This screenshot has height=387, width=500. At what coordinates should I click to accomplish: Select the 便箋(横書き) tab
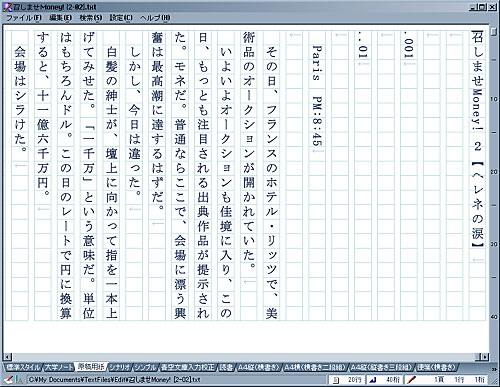coord(436,367)
